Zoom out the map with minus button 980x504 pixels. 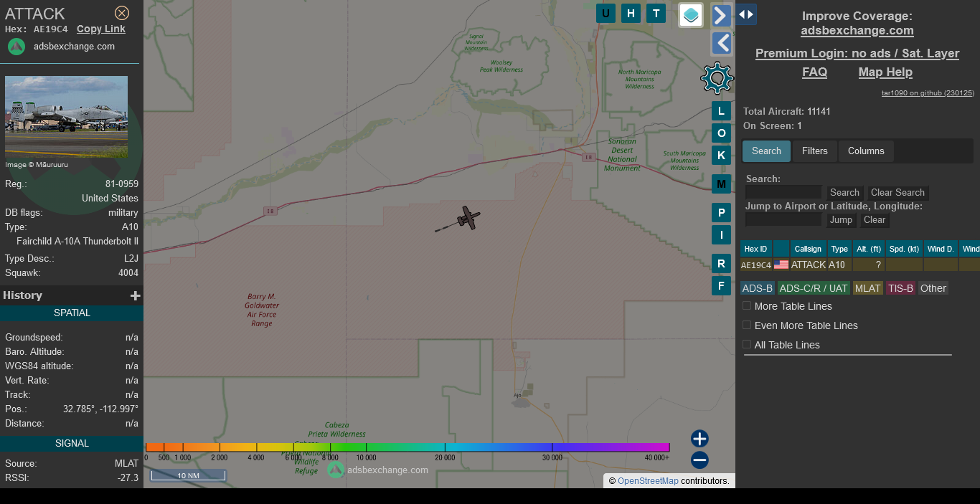click(x=699, y=460)
